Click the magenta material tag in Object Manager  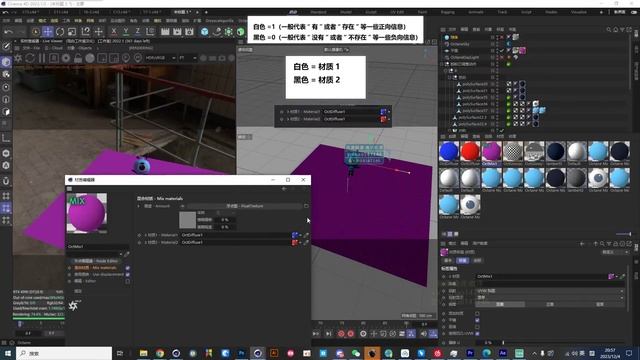[x=522, y=51]
